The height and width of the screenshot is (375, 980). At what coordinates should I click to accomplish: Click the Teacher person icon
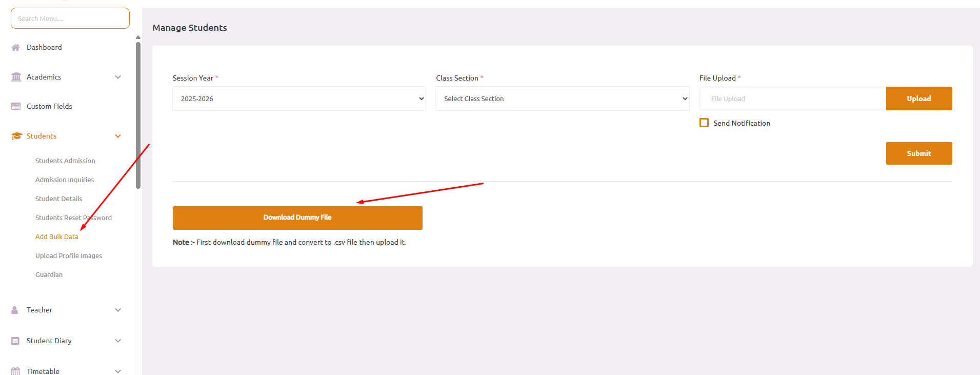tap(15, 310)
